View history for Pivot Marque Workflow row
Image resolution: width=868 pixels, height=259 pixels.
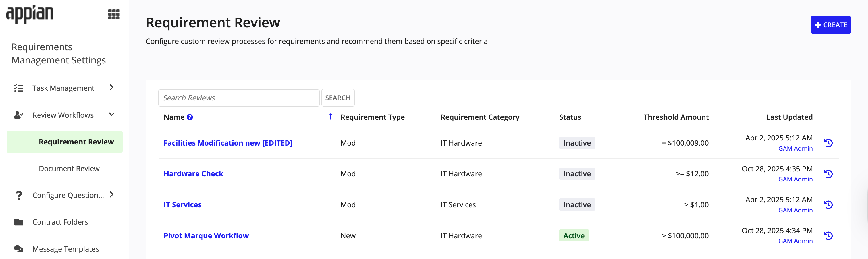coord(828,236)
